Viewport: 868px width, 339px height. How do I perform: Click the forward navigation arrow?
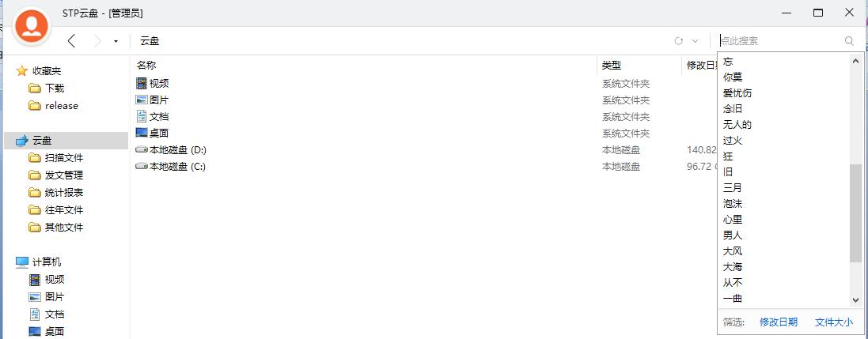pyautogui.click(x=97, y=40)
